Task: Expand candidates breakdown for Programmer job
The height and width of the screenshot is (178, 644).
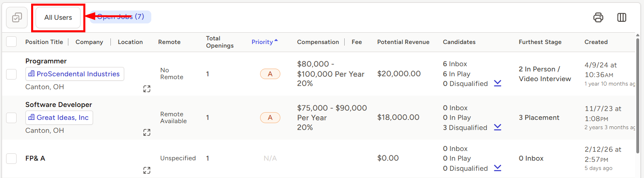Action: 498,83
